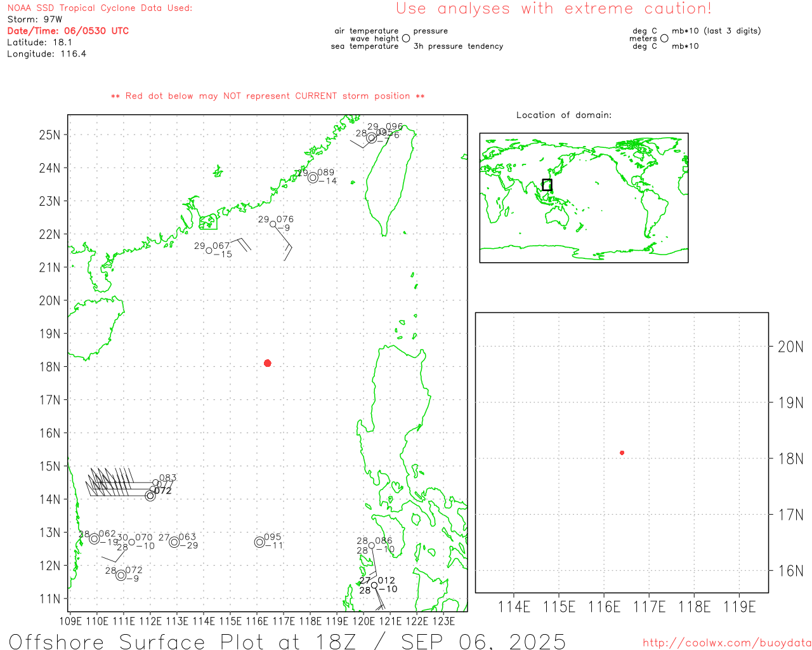Click the bold 072 double-circle station
Image resolution: width=812 pixels, height=650 pixels.
point(150,496)
